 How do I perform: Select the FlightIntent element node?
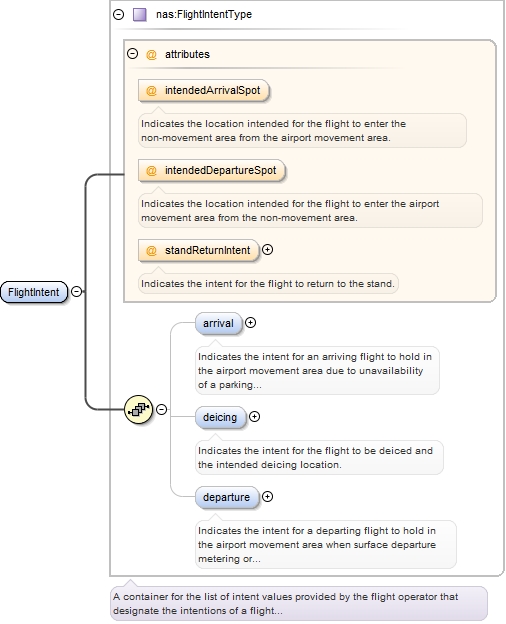pyautogui.click(x=34, y=292)
